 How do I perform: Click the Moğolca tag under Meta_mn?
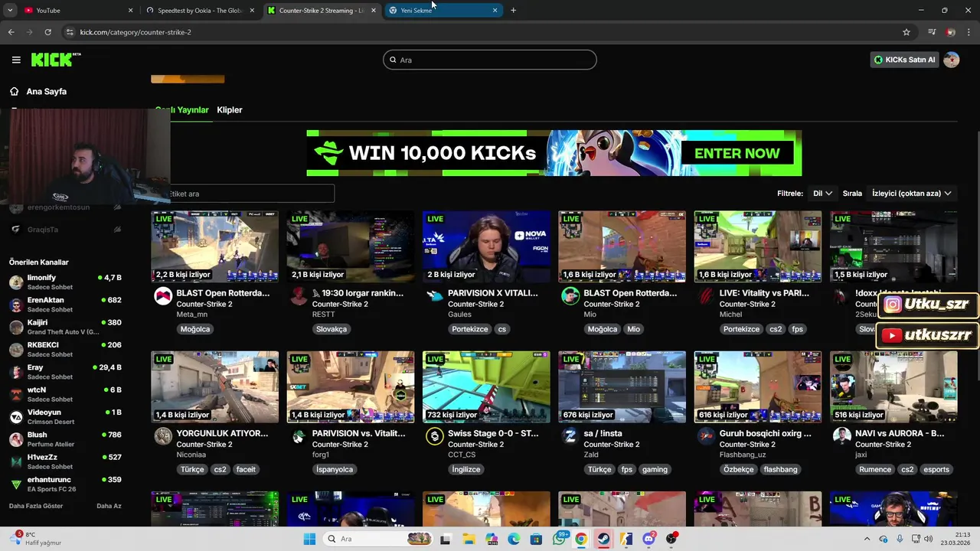195,329
